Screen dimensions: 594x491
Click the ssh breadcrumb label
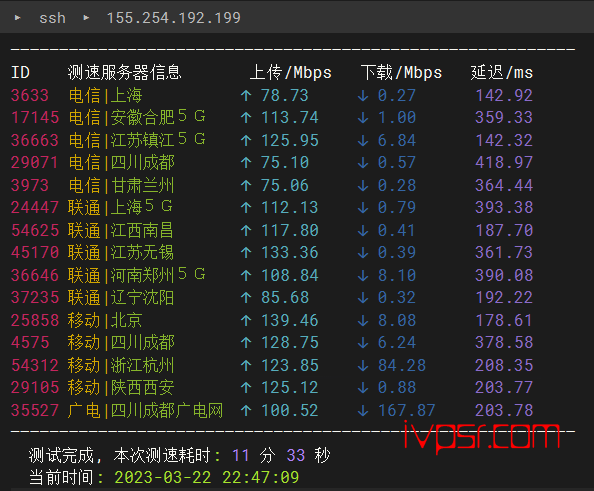52,18
